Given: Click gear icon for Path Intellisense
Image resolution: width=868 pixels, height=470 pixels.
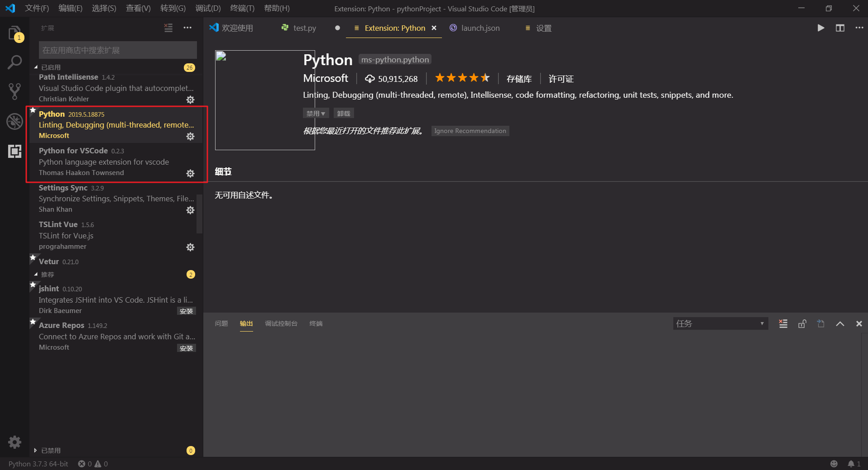Looking at the screenshot, I should coord(191,100).
